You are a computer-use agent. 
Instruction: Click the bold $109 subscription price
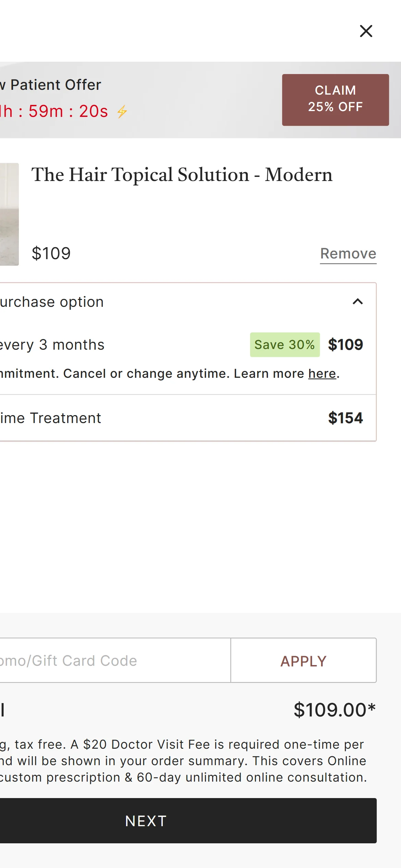[x=345, y=345]
